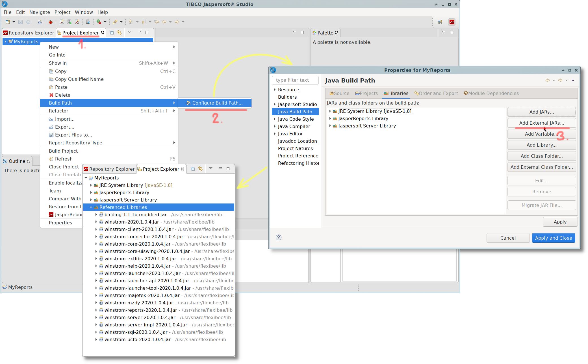588x364 pixels.
Task: Choose Refresh in the context menu
Action: tap(109, 159)
